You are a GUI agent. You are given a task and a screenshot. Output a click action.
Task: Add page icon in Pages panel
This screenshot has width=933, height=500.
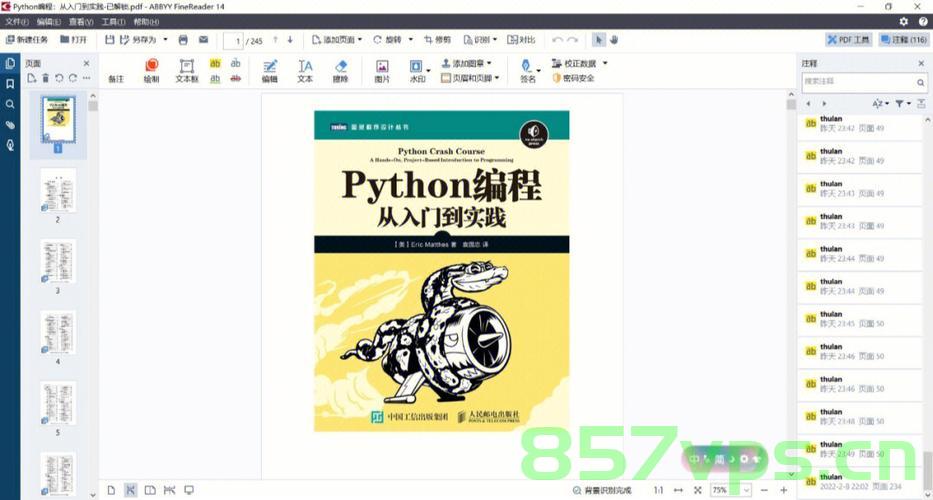(32, 78)
